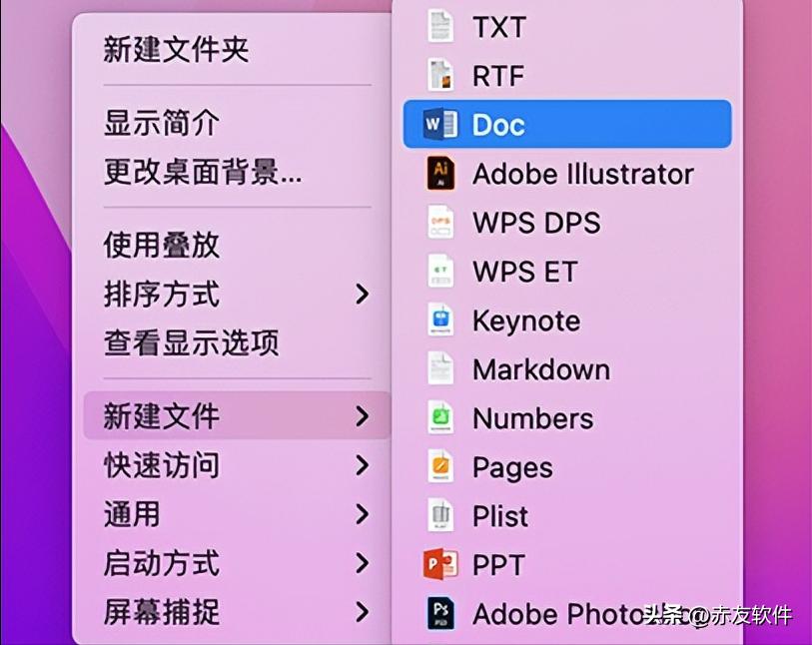This screenshot has height=645, width=812.
Task: Open the Adobe Photoshop file icon
Action: (440, 613)
